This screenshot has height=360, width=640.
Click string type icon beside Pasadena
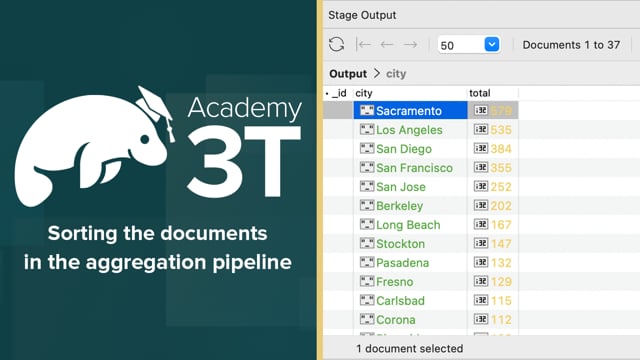pyautogui.click(x=367, y=262)
